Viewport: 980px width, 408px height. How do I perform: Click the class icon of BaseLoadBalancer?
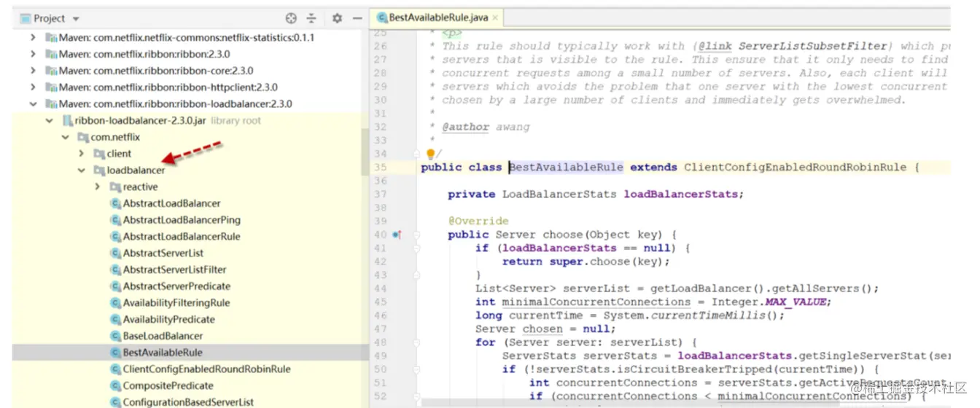[115, 336]
